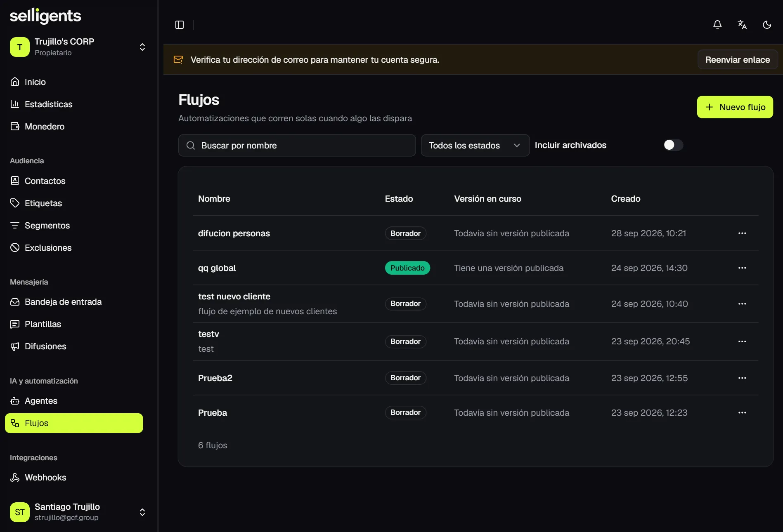Image resolution: width=783 pixels, height=532 pixels.
Task: Click the Buscar por nombre search field
Action: tap(297, 145)
